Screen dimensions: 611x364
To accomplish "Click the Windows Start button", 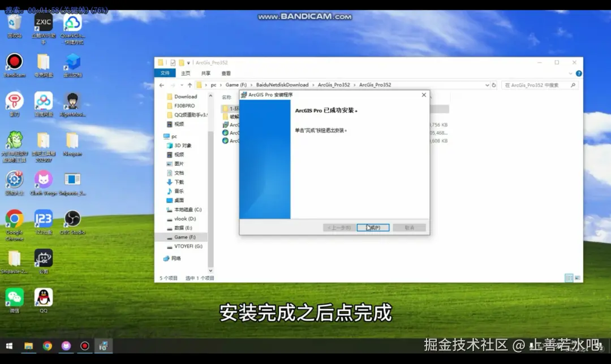I will (x=8, y=345).
